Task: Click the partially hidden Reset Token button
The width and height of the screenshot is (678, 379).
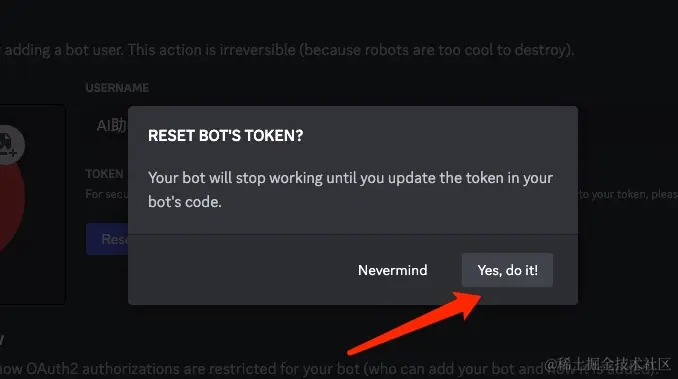Action: (107, 239)
